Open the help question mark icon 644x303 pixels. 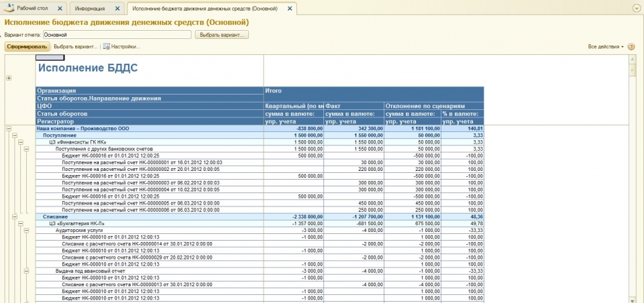click(x=632, y=47)
